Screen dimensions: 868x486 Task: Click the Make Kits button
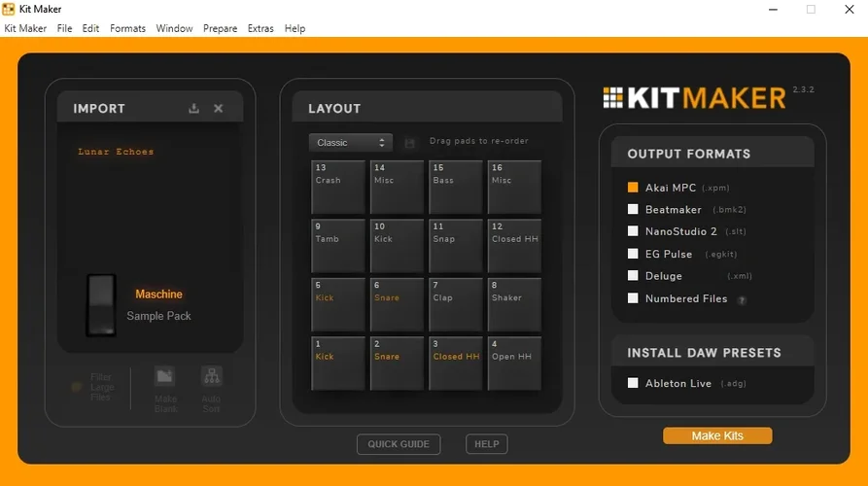(717, 435)
